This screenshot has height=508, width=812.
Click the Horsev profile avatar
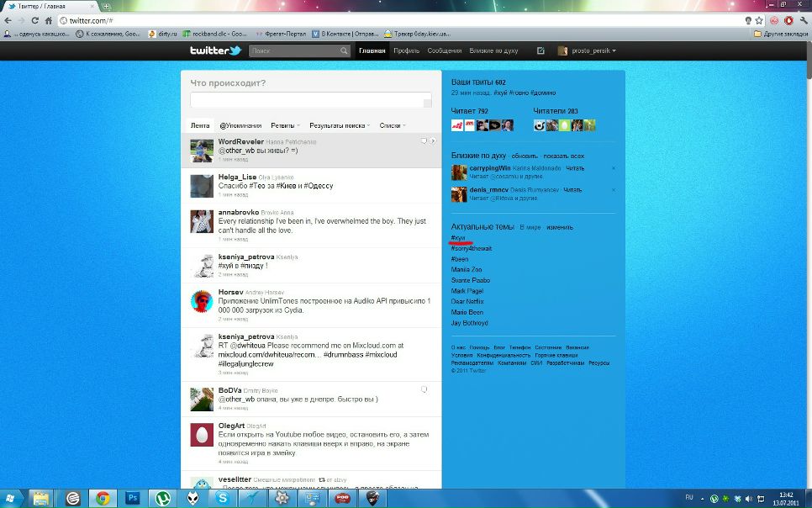click(201, 301)
